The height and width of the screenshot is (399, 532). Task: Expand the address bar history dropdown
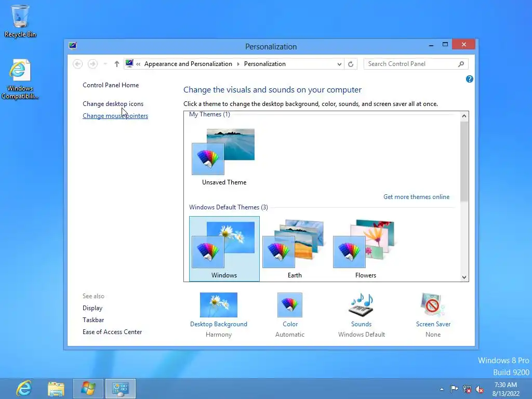coord(339,64)
